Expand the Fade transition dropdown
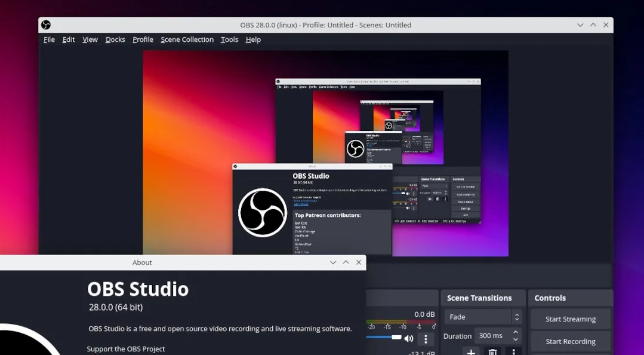The height and width of the screenshot is (355, 644). (x=483, y=317)
